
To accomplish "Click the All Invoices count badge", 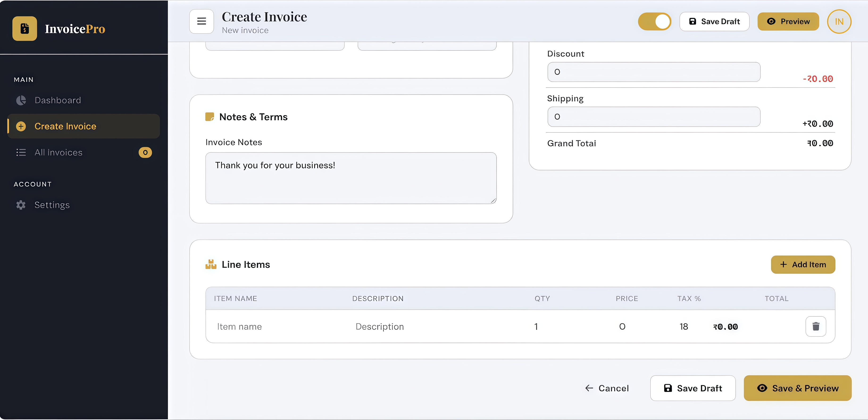I will (145, 152).
